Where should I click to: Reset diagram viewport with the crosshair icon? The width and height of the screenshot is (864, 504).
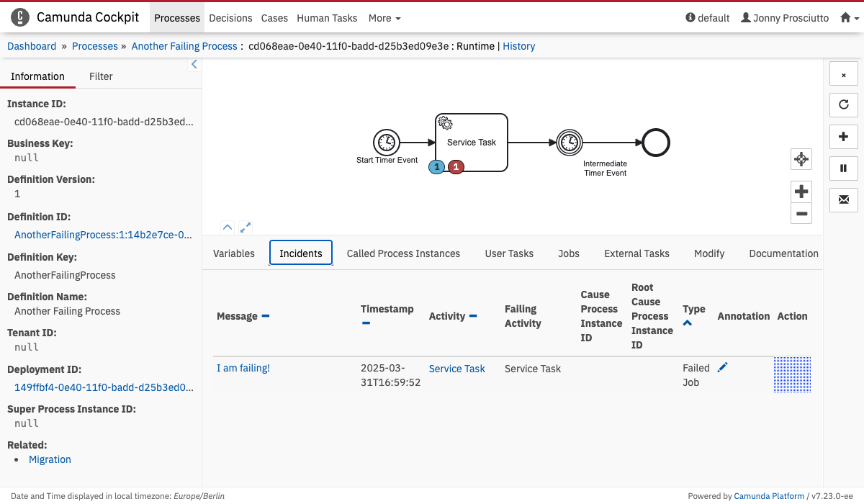tap(801, 159)
